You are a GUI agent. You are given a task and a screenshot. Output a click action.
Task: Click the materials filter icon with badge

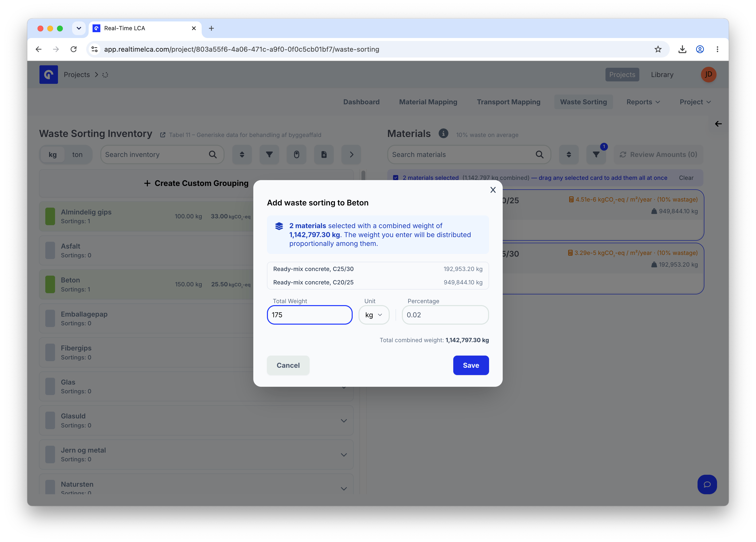click(596, 155)
